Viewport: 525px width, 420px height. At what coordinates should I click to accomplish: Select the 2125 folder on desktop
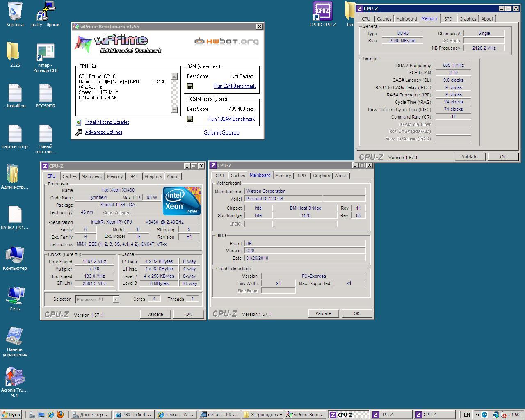15,55
